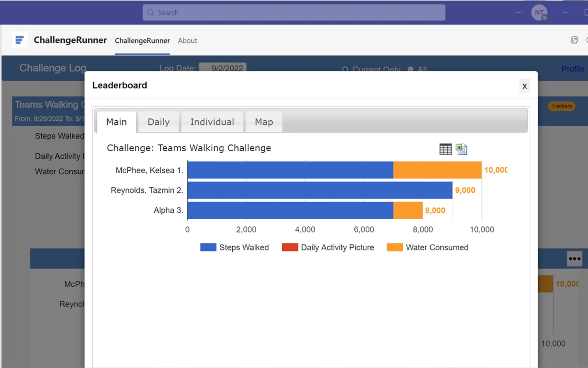Click the 9,000 total value label

pyautogui.click(x=465, y=190)
